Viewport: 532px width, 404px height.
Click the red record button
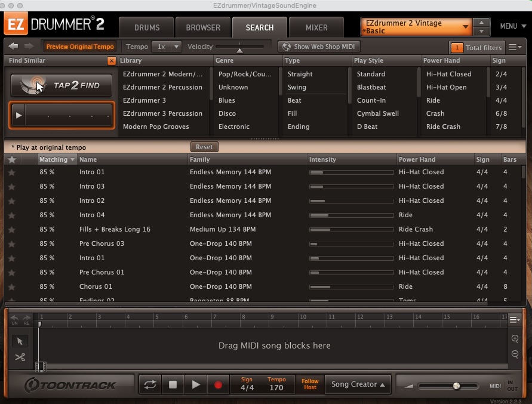(x=218, y=385)
